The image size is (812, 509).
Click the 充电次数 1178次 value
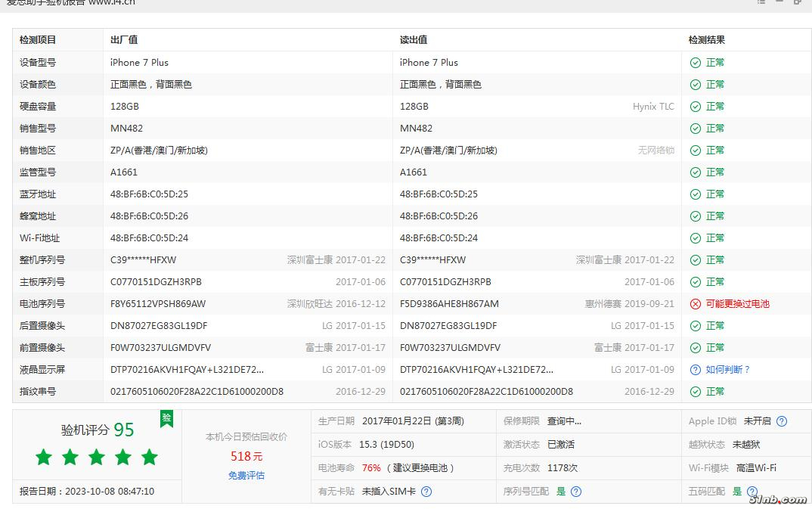pos(563,468)
